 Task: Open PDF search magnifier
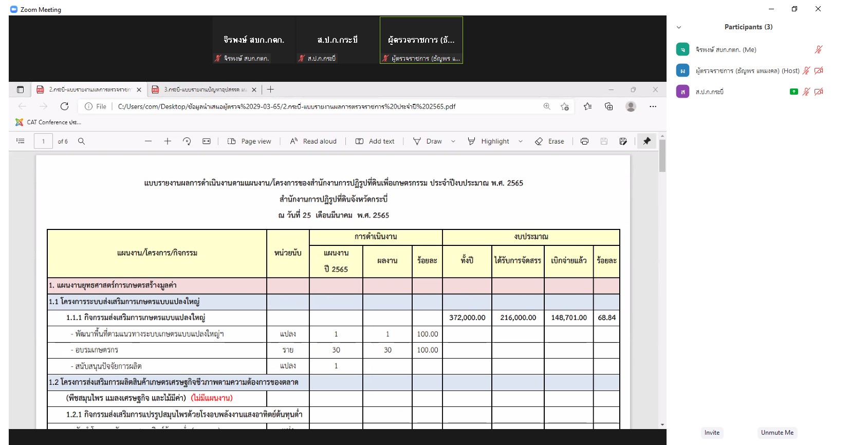tap(81, 141)
